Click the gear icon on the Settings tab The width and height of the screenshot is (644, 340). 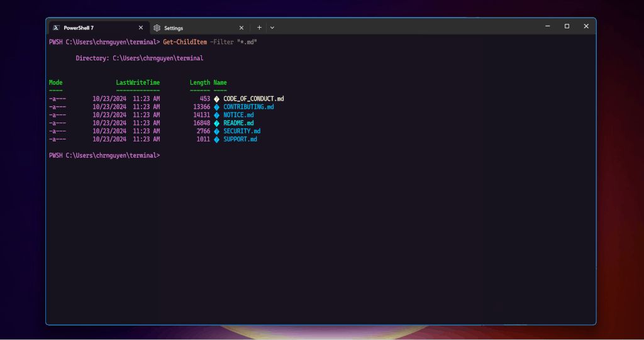point(157,28)
